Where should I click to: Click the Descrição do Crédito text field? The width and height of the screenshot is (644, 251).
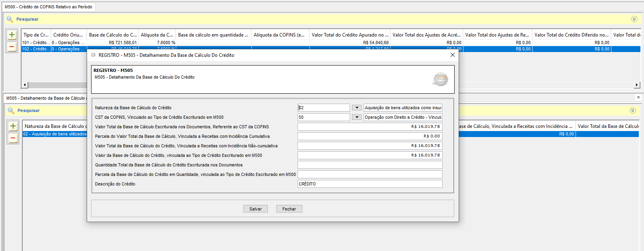point(370,184)
